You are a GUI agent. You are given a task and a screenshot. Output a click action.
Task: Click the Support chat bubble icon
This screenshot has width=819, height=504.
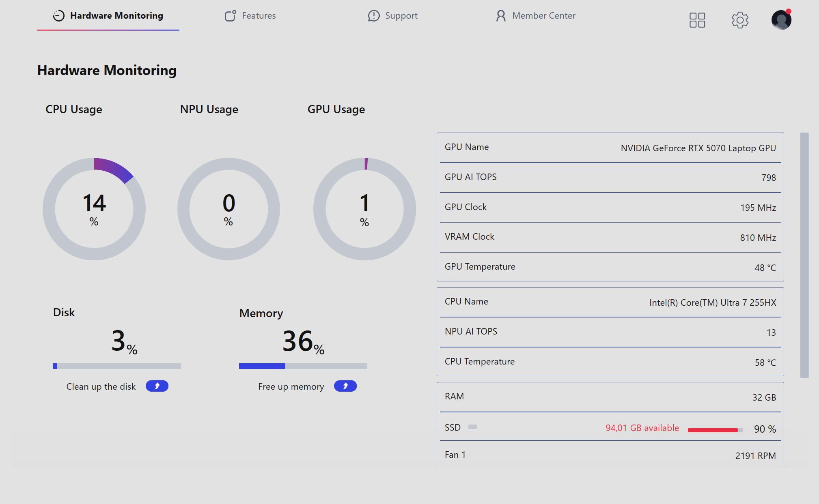tap(373, 16)
